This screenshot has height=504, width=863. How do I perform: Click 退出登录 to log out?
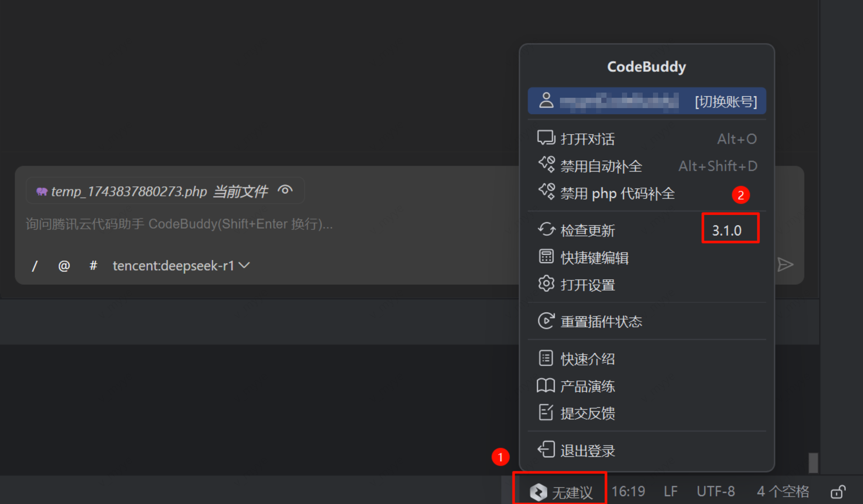click(x=647, y=451)
